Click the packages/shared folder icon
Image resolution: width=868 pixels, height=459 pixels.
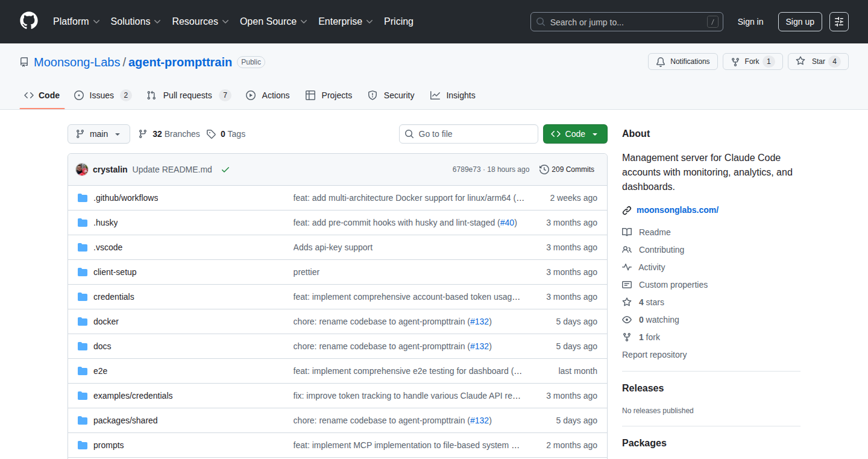tap(83, 420)
